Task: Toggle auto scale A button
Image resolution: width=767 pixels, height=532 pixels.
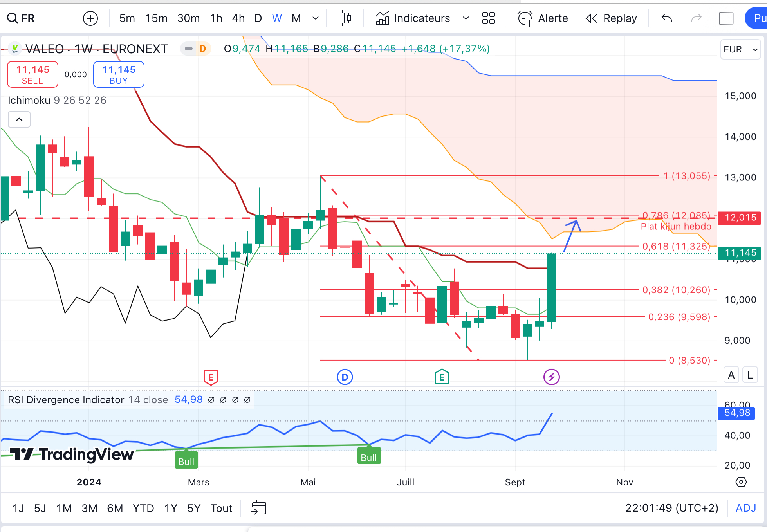Action: (x=731, y=375)
